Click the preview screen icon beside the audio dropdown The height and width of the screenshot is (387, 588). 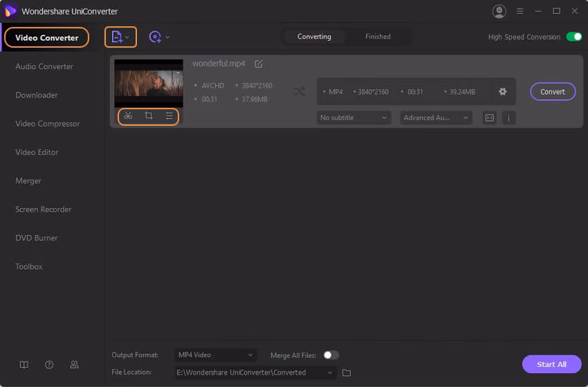click(x=489, y=118)
